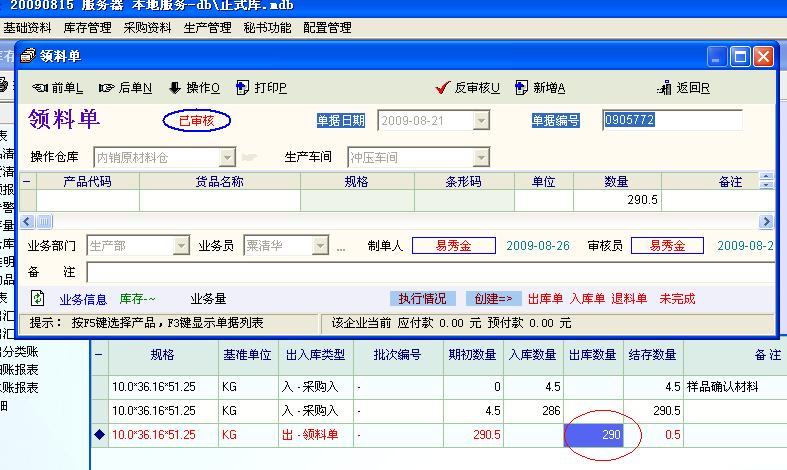Go to next document with 后单N
787x470 pixels.
click(x=127, y=88)
